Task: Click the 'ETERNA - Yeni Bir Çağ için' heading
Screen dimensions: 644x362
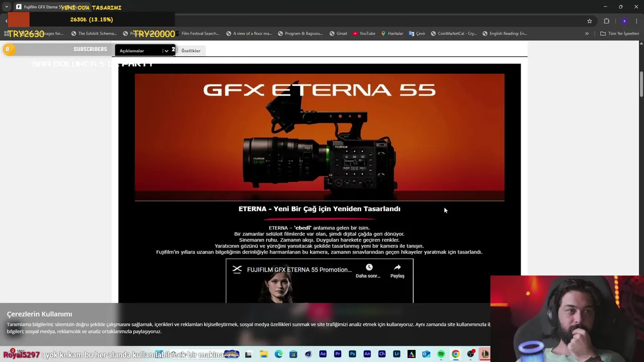Action: (x=319, y=209)
